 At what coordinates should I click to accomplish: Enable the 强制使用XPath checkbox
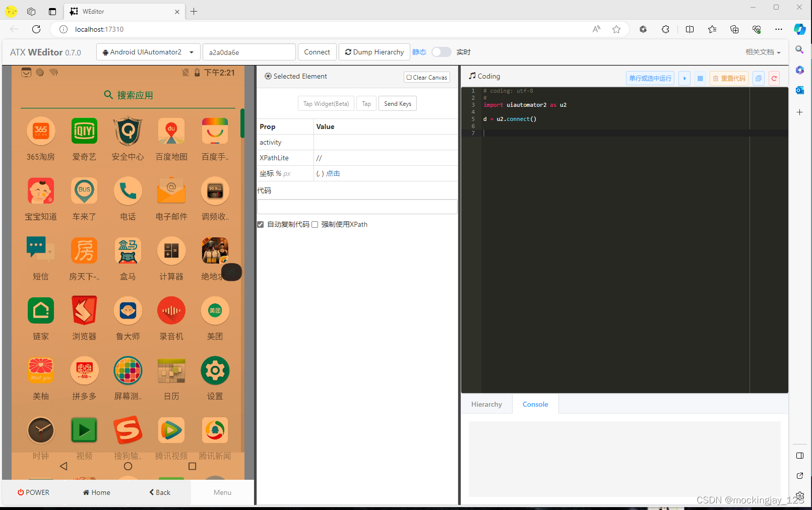[x=315, y=225]
